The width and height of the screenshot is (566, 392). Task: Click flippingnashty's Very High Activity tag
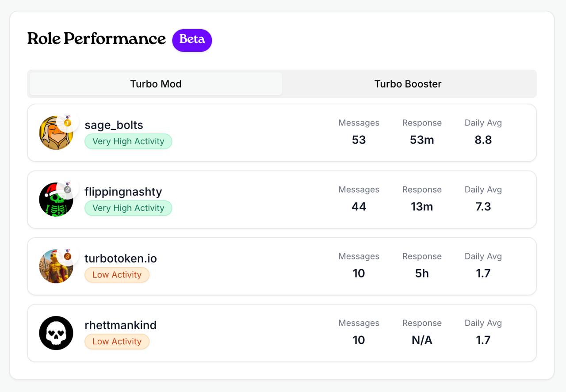pyautogui.click(x=128, y=208)
